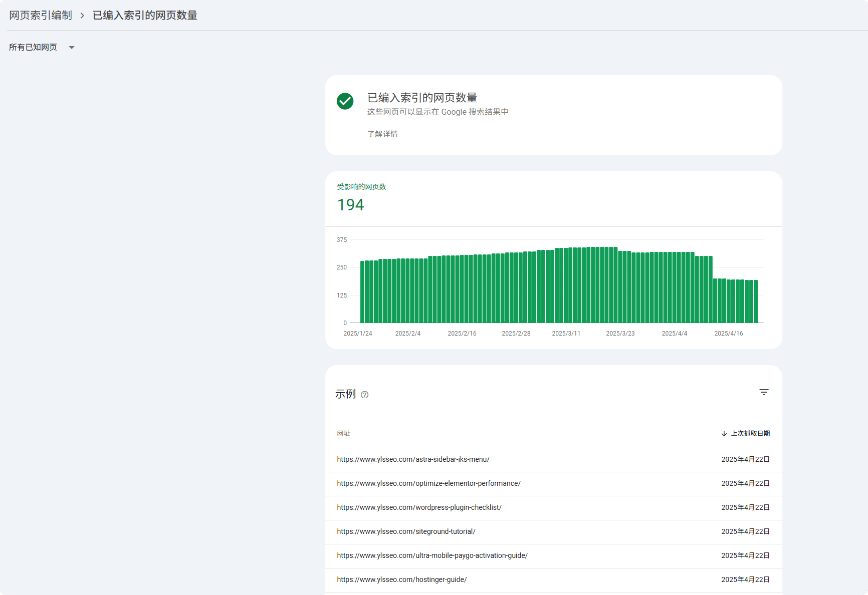Click the breadcrumb chevron separator
This screenshot has height=595, width=868.
tap(82, 16)
